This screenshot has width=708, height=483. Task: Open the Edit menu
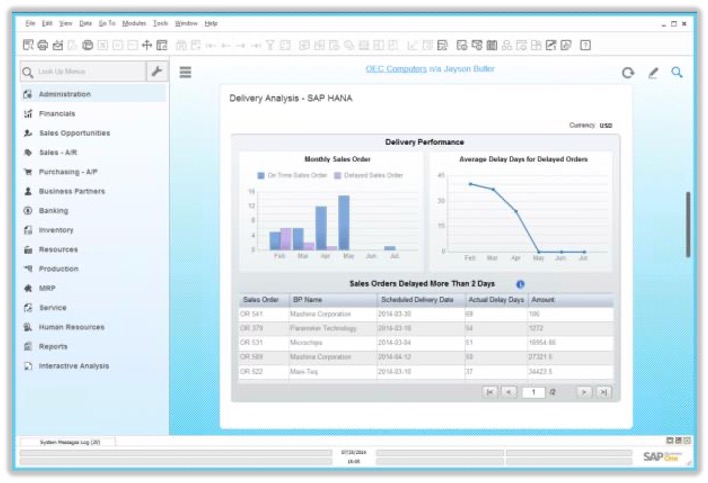[x=47, y=23]
